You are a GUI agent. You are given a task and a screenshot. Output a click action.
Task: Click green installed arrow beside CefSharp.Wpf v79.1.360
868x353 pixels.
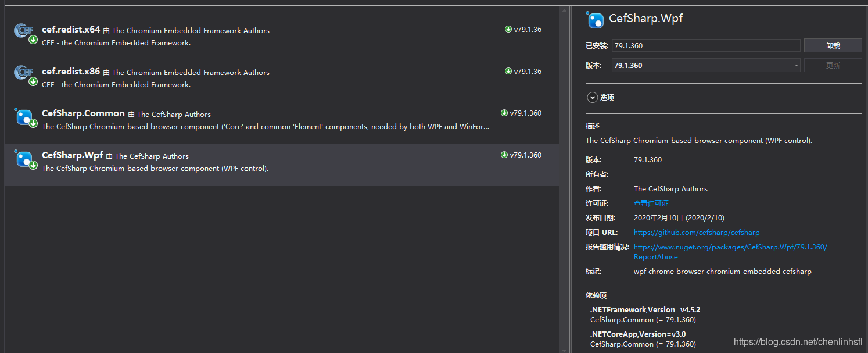pos(504,155)
